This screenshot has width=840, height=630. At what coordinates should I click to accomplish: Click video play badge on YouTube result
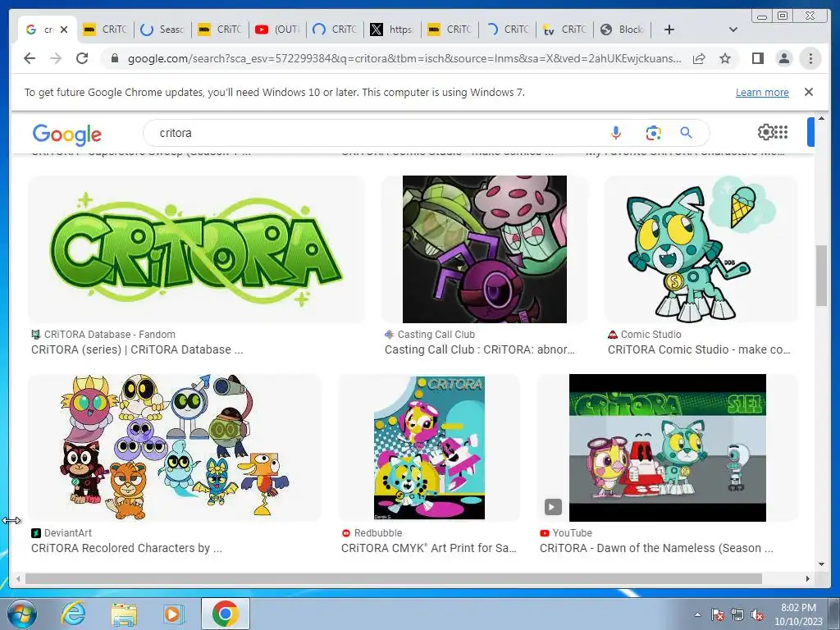[553, 506]
